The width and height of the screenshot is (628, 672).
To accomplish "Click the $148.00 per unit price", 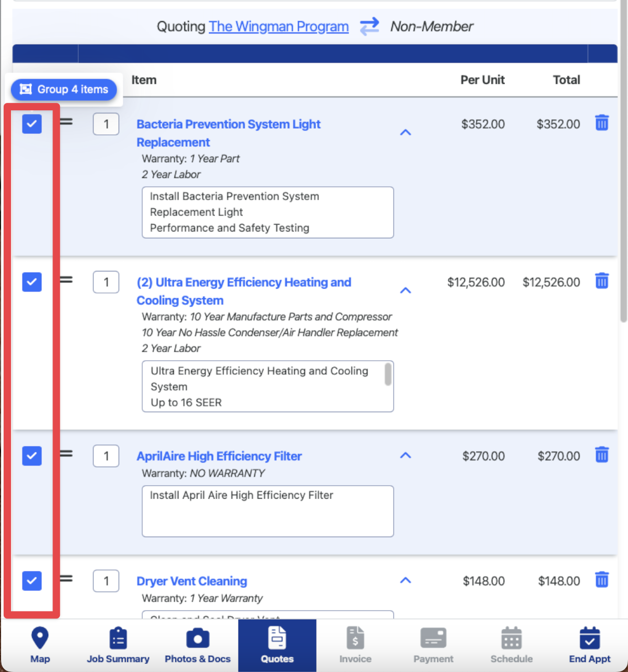I will tap(484, 581).
